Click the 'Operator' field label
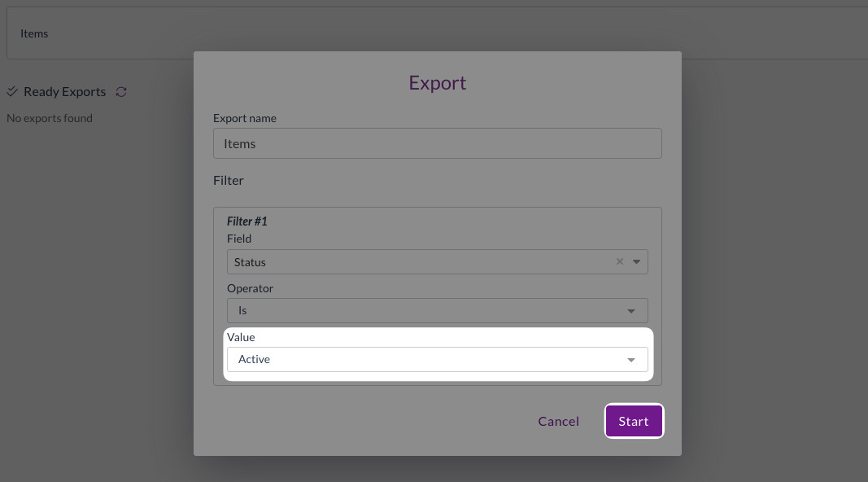Image resolution: width=868 pixels, height=482 pixels. click(251, 288)
